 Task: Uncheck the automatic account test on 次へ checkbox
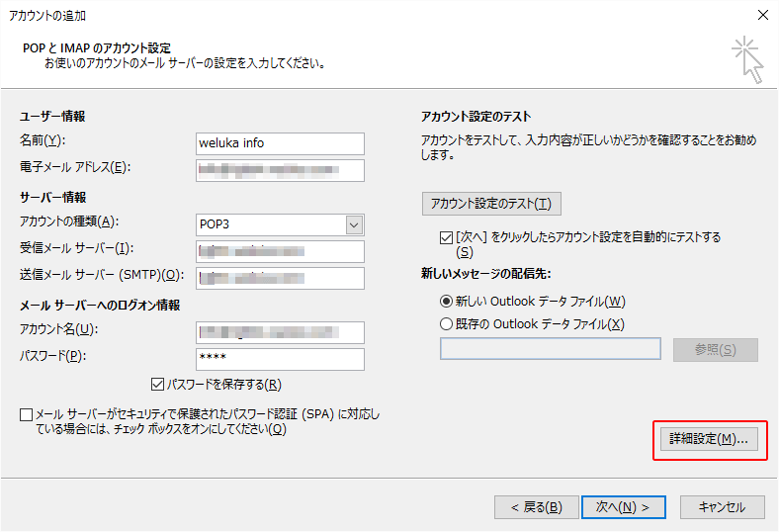pyautogui.click(x=446, y=238)
